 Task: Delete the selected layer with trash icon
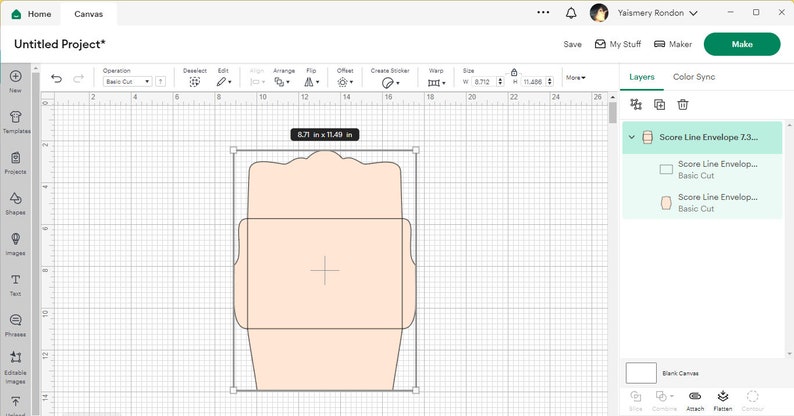click(683, 105)
